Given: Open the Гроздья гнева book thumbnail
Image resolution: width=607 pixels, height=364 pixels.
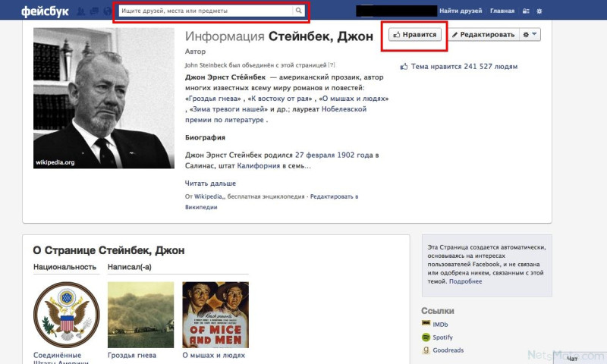Looking at the screenshot, I should pyautogui.click(x=140, y=315).
